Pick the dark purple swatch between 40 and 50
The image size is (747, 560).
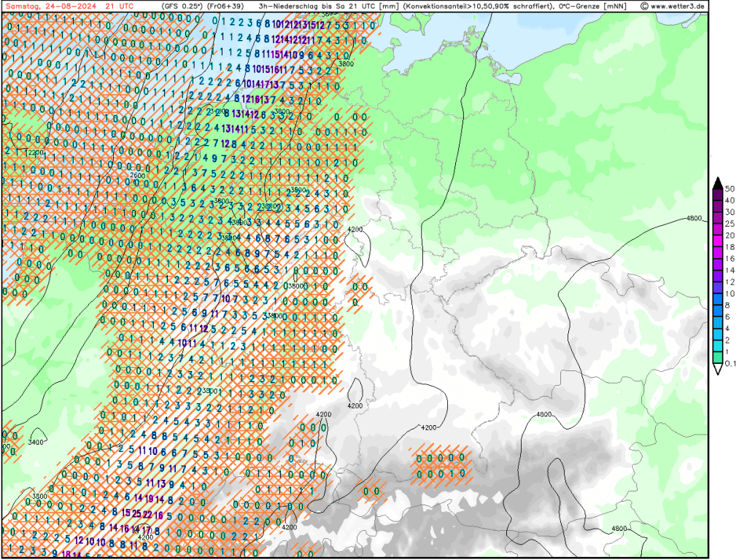click(x=718, y=194)
